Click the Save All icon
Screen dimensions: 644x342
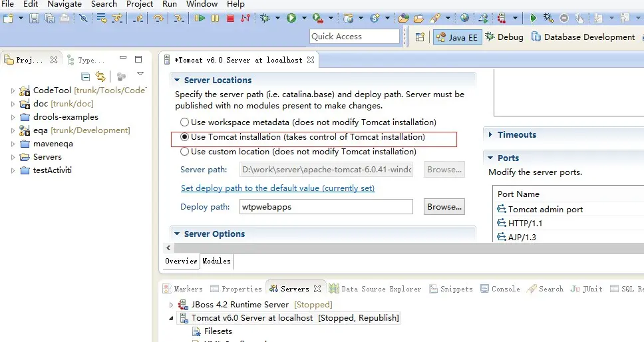click(x=50, y=18)
